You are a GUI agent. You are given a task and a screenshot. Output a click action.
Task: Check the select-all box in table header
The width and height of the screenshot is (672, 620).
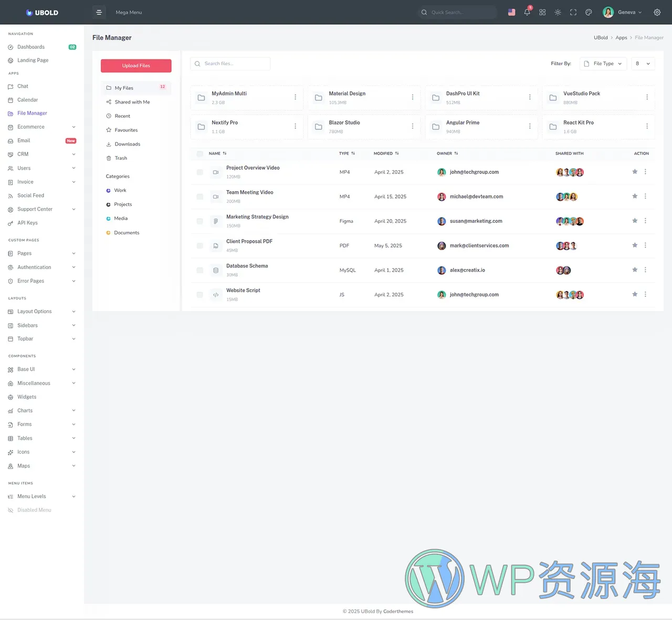pyautogui.click(x=199, y=153)
